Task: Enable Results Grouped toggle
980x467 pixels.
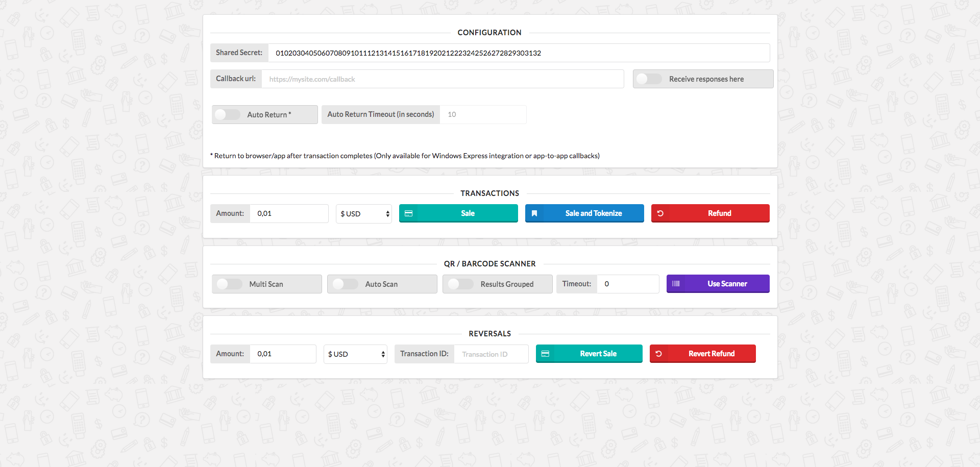Action: coord(460,284)
